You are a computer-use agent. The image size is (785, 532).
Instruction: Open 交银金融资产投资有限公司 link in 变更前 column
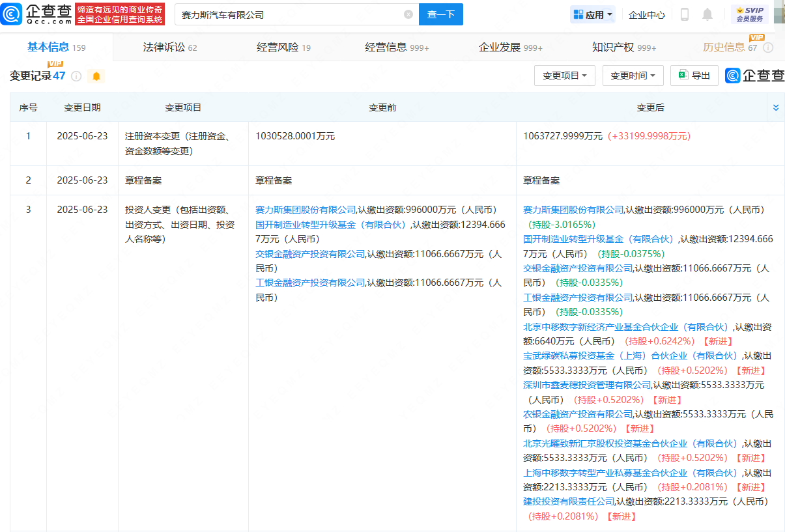click(x=310, y=253)
